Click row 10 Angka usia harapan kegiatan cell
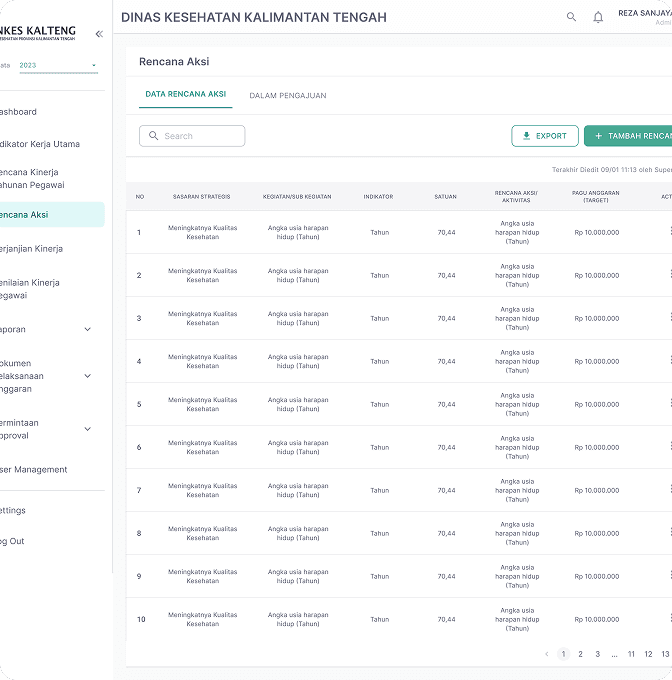The height and width of the screenshot is (680, 672). click(298, 619)
